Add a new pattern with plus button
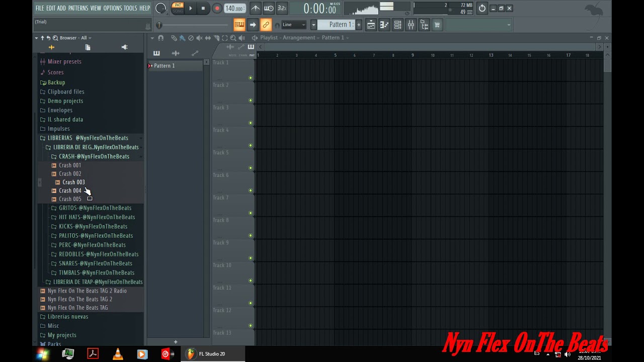Image resolution: width=644 pixels, height=362 pixels. [359, 25]
